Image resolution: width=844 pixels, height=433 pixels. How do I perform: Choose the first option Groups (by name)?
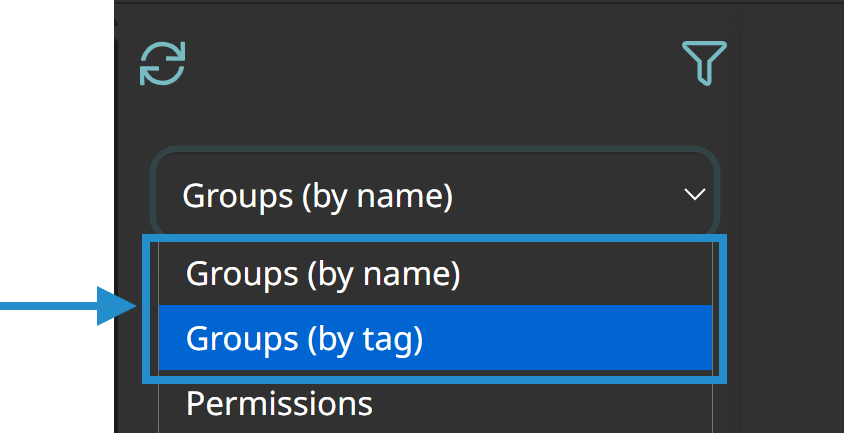435,274
